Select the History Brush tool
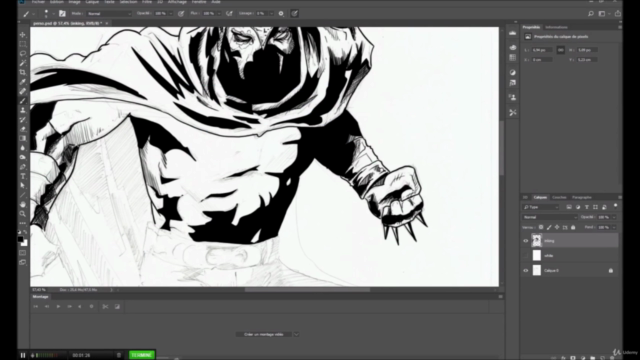Image resolution: width=640 pixels, height=360 pixels. 23,119
